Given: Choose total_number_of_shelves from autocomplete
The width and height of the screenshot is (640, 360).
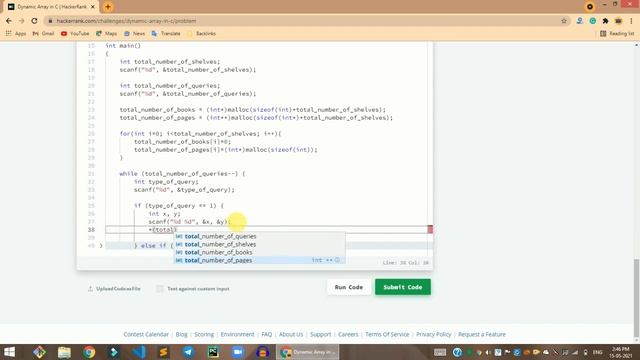Looking at the screenshot, I should click(260, 244).
